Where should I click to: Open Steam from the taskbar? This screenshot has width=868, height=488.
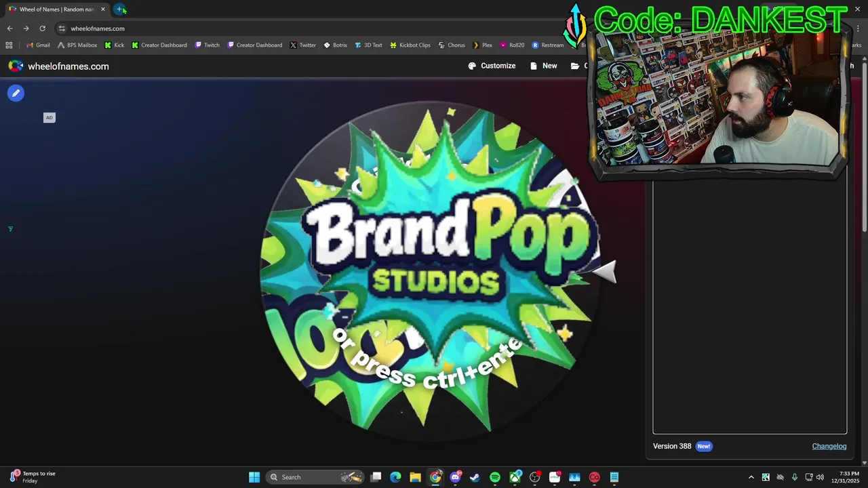tap(475, 477)
